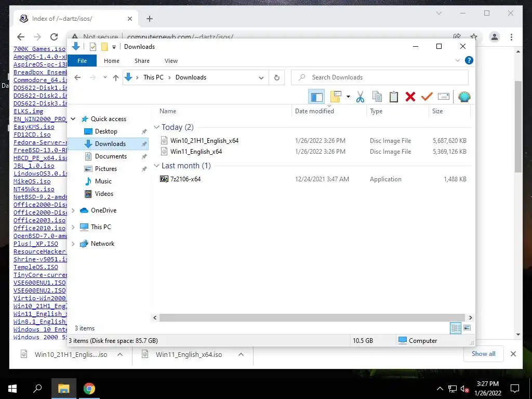The image size is (532, 399).
Task: Click the Search Downloads field
Action: pos(380,77)
